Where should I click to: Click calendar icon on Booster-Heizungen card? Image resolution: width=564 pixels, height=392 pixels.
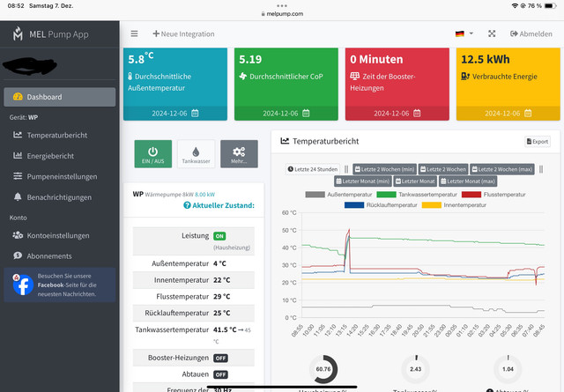pyautogui.click(x=417, y=114)
